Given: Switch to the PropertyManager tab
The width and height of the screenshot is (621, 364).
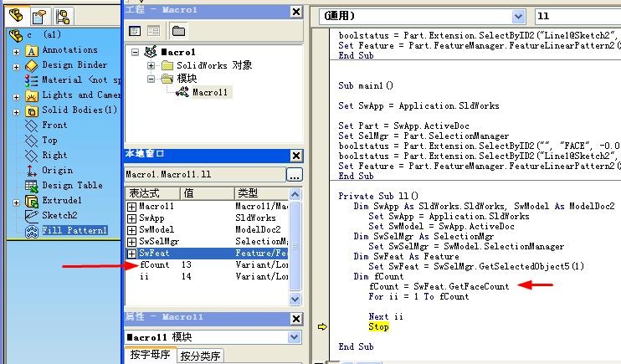Looking at the screenshot, I should pyautogui.click(x=38, y=17).
